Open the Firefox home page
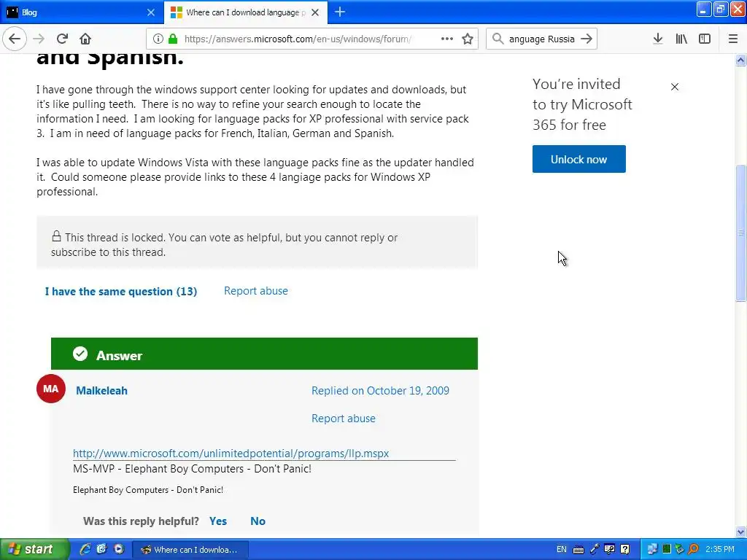 85,39
